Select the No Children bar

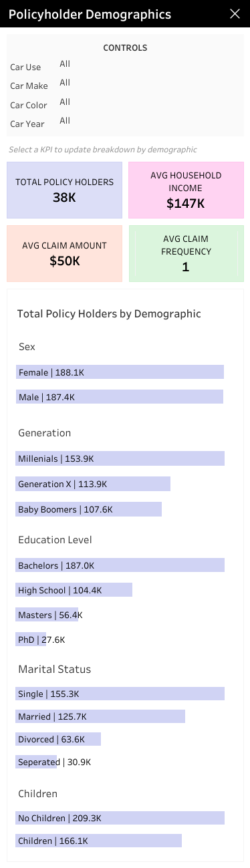point(120,818)
